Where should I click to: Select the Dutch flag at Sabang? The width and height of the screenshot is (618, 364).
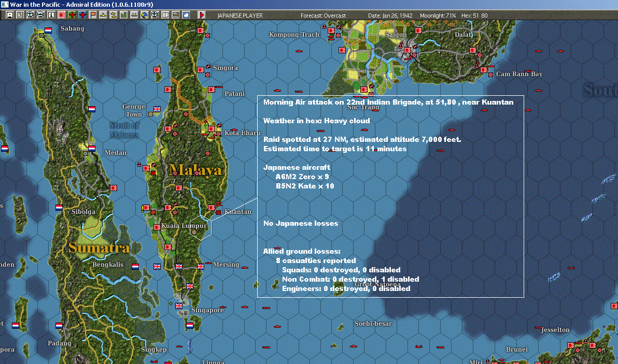pos(48,31)
